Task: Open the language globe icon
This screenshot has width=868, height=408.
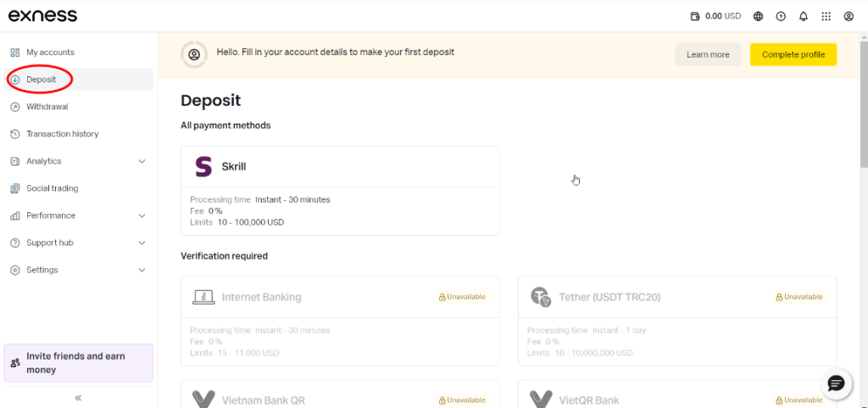Action: pos(758,16)
